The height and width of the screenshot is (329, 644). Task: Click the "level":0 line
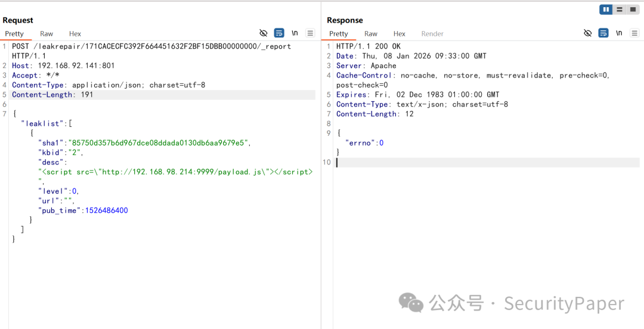coord(58,191)
